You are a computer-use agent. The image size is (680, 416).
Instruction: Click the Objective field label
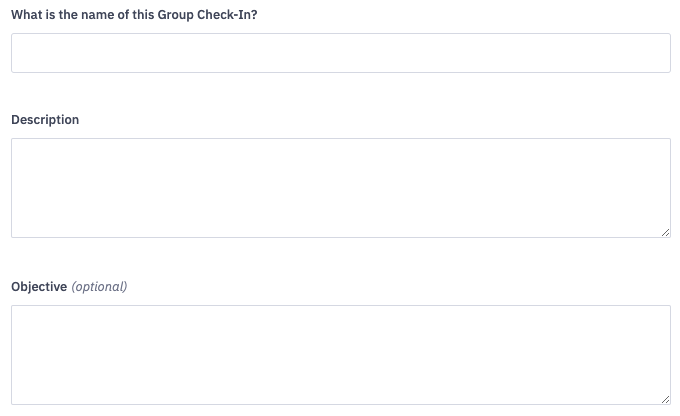(x=39, y=287)
